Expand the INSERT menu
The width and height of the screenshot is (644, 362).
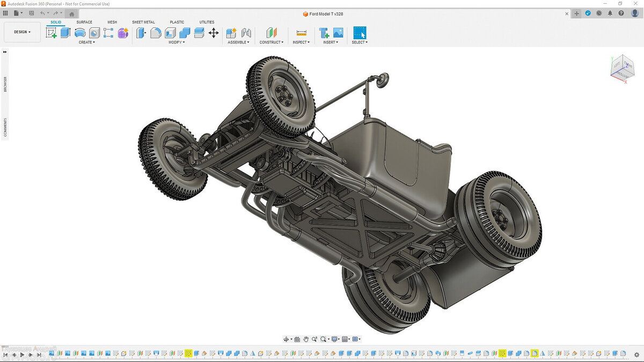pos(331,42)
